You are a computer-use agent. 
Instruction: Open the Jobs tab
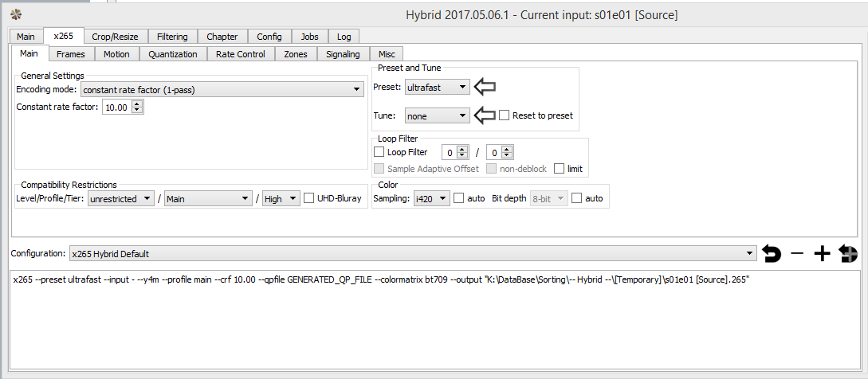pyautogui.click(x=309, y=37)
